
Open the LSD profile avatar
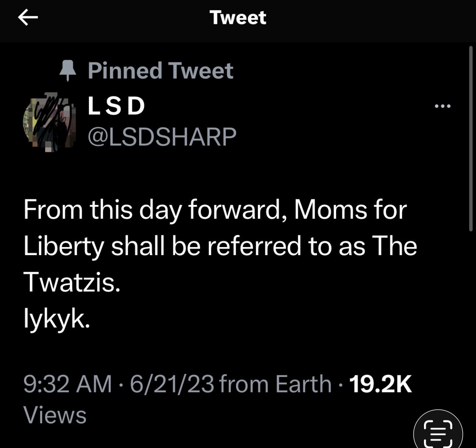(49, 122)
